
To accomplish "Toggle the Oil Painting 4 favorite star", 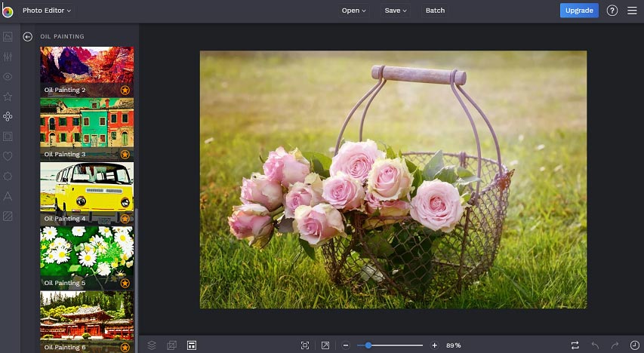I will click(x=125, y=219).
